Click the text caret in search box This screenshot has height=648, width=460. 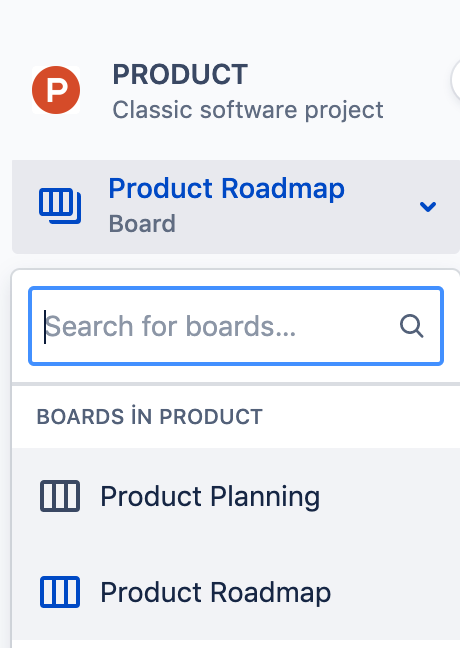point(45,326)
